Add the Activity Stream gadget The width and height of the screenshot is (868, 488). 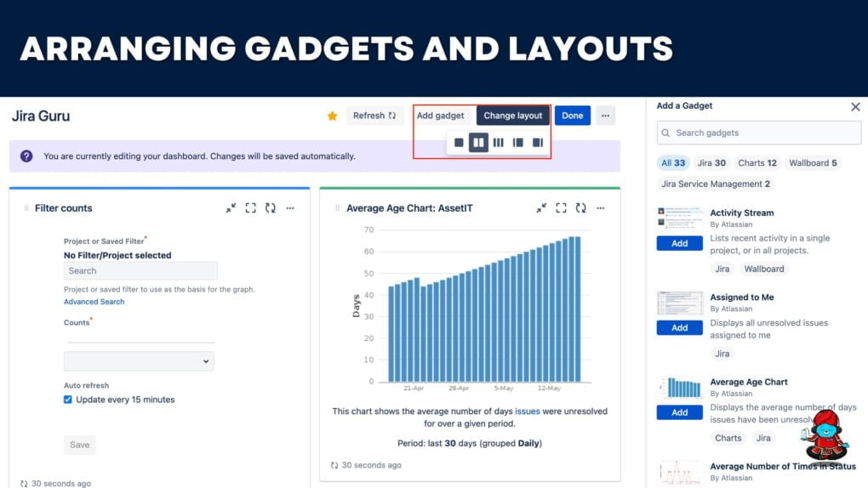679,243
